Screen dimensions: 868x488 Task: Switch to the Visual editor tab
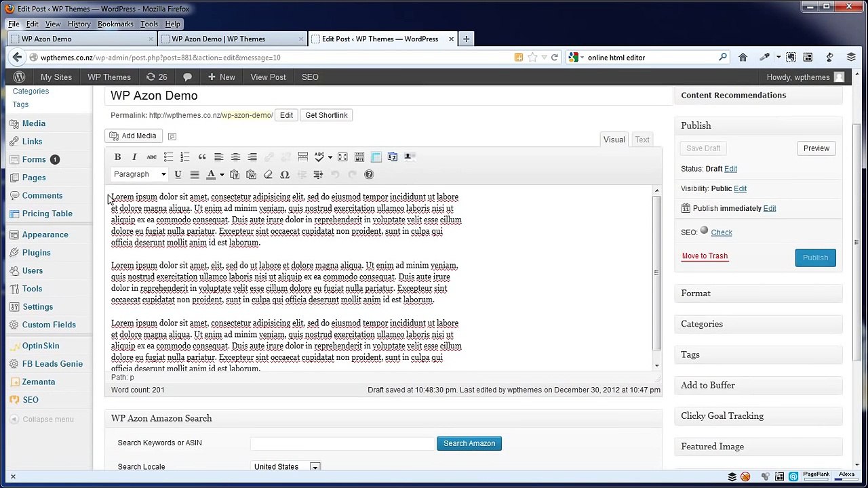(614, 140)
